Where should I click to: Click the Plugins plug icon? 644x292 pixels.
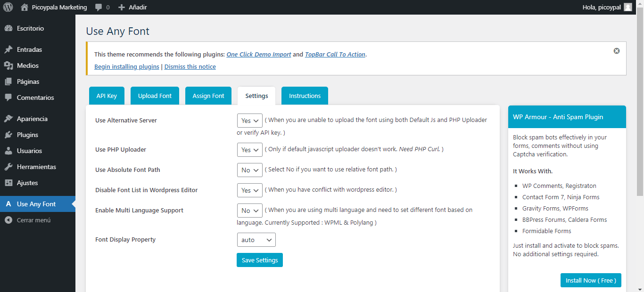(x=8, y=135)
